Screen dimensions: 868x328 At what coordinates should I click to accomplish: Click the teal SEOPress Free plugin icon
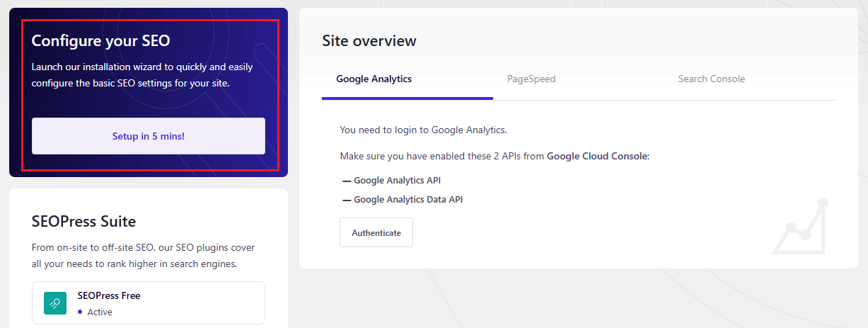point(54,302)
